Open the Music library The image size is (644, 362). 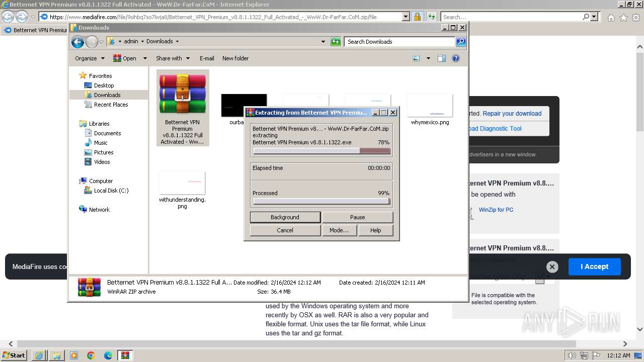pos(101,143)
